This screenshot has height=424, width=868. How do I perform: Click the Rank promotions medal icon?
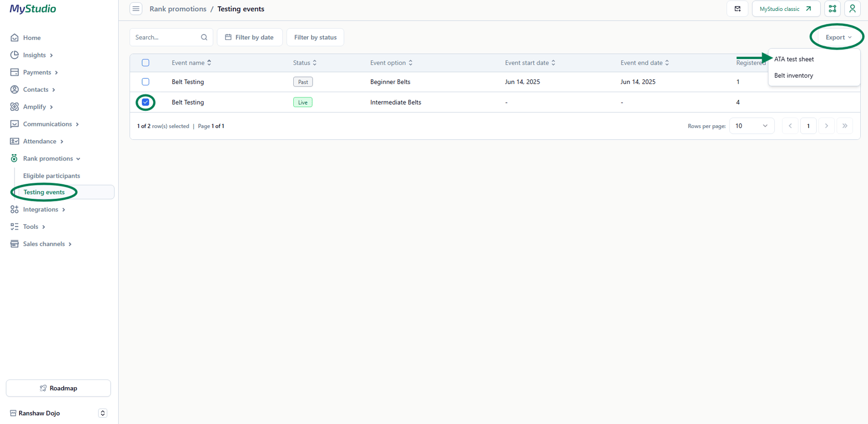click(15, 158)
